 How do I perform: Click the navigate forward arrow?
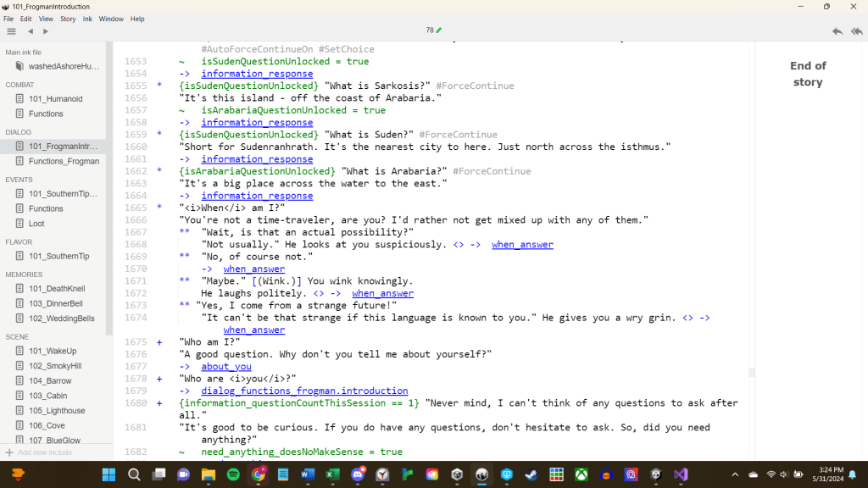click(46, 31)
